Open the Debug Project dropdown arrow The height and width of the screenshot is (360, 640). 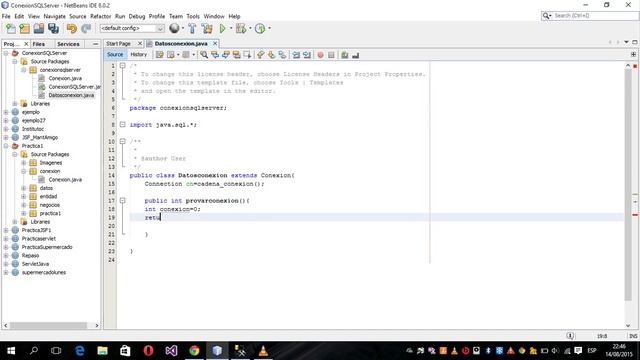click(x=250, y=29)
